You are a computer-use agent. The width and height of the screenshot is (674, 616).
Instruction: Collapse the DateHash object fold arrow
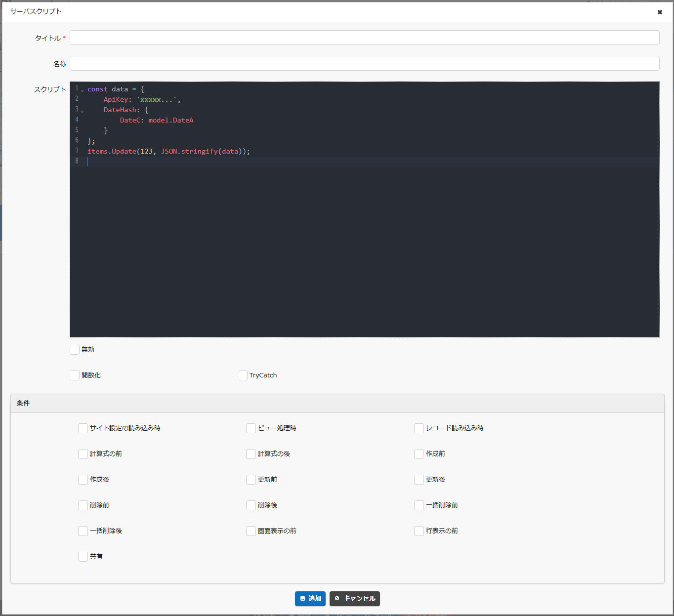point(82,111)
